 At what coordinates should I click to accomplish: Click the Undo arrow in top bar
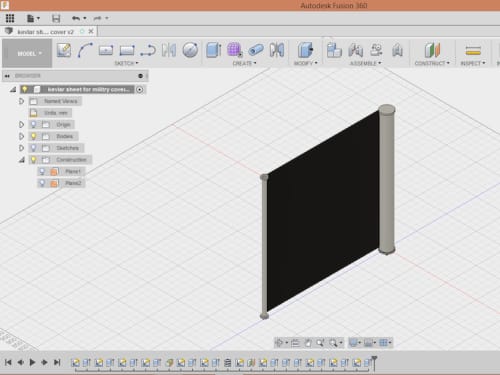tap(76, 18)
